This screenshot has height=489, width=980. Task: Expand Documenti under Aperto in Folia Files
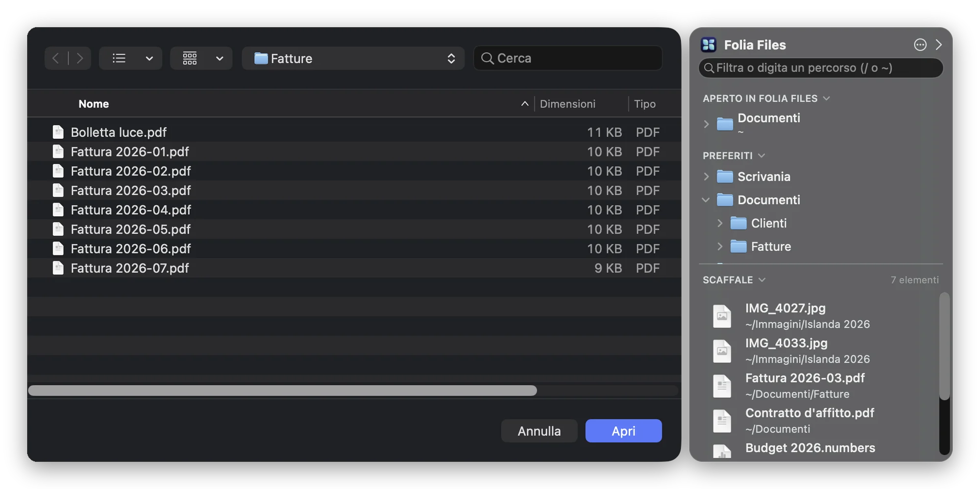pyautogui.click(x=706, y=124)
